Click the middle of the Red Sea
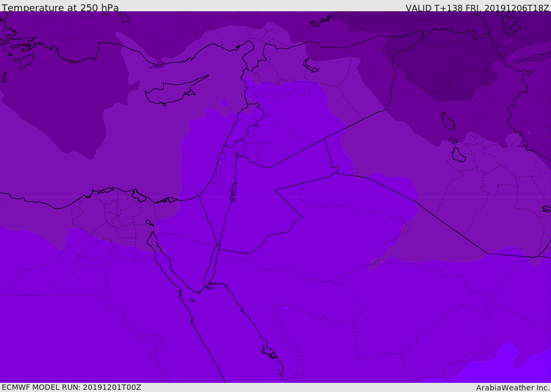The width and height of the screenshot is (551, 392). (237, 333)
